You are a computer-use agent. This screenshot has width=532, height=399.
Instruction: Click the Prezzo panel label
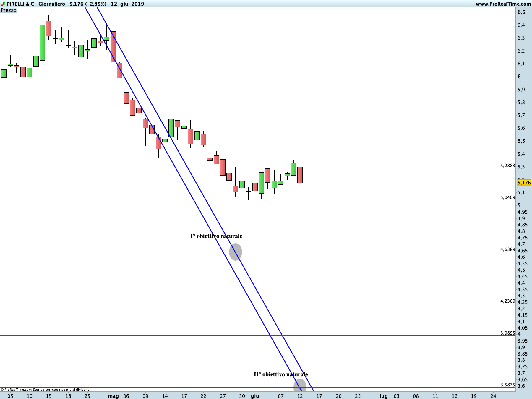click(x=9, y=10)
